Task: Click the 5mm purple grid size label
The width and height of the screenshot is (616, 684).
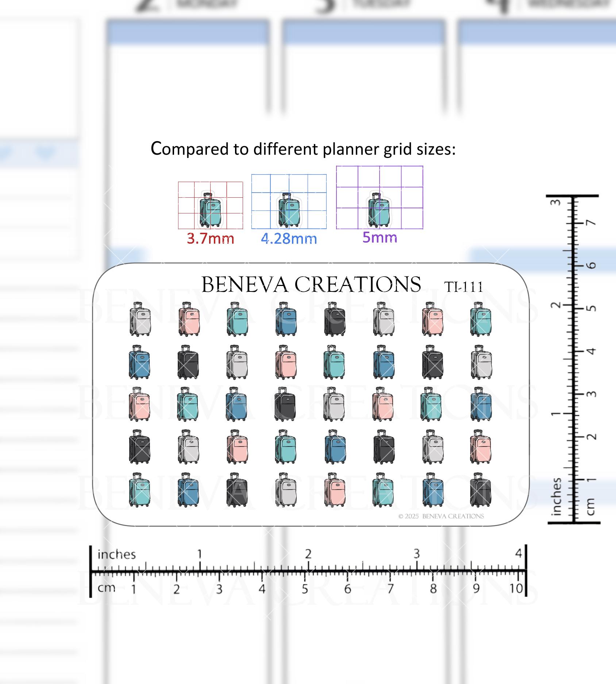Action: pyautogui.click(x=380, y=237)
